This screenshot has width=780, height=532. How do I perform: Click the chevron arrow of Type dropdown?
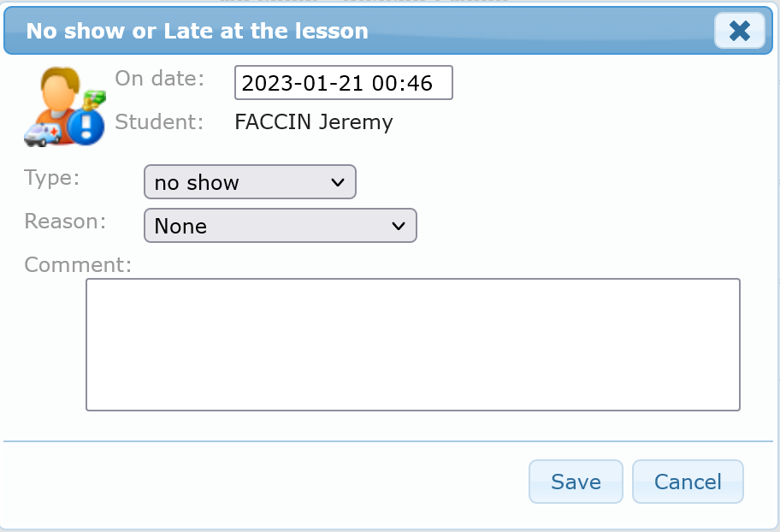[x=337, y=182]
